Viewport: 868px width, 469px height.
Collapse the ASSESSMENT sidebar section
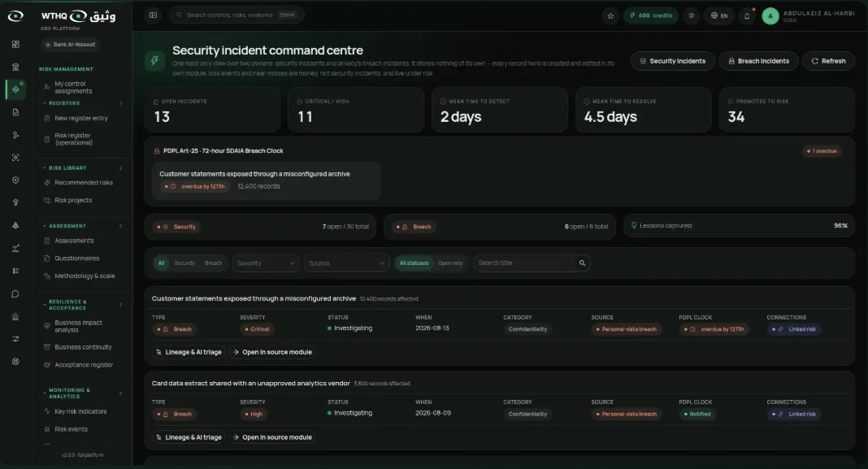tap(83, 226)
